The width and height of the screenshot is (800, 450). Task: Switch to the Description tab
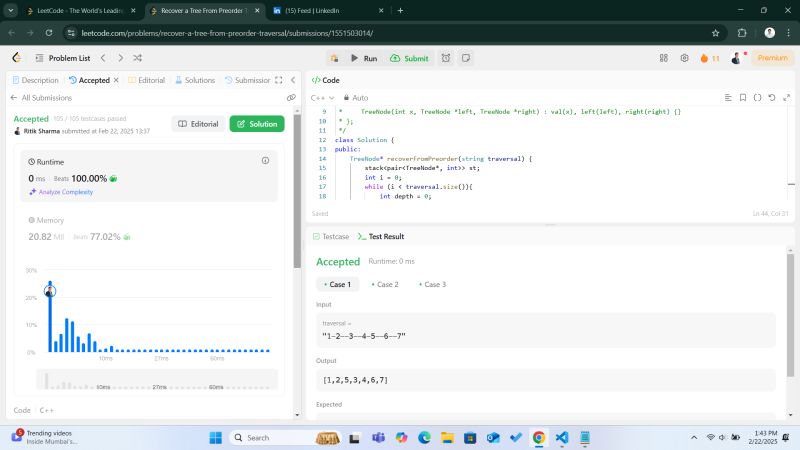[35, 80]
